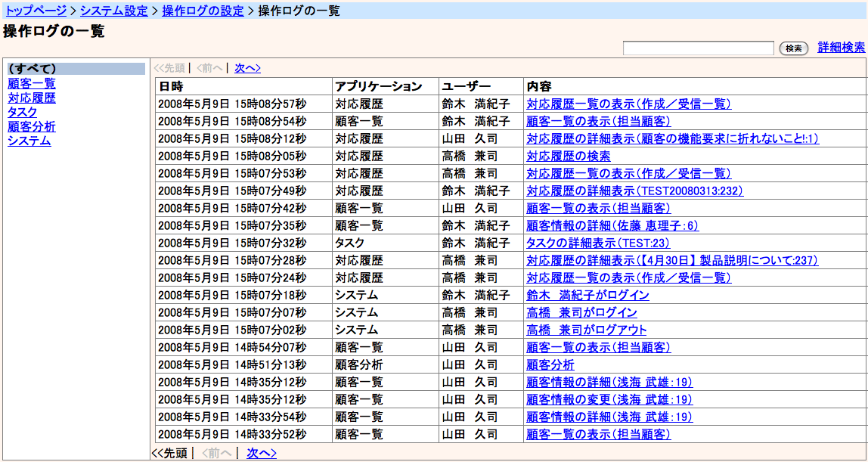Navigate to 操作ログの設定 breadcrumb link
The image size is (868, 462).
[203, 11]
